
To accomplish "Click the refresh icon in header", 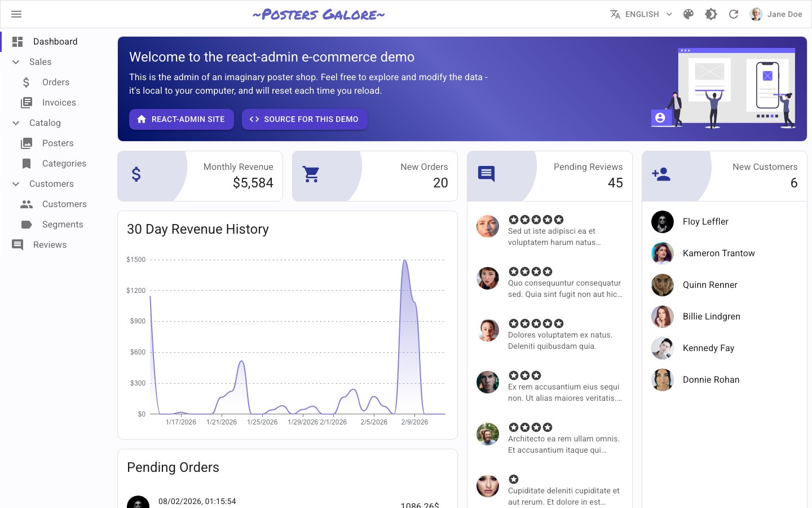I will (734, 14).
